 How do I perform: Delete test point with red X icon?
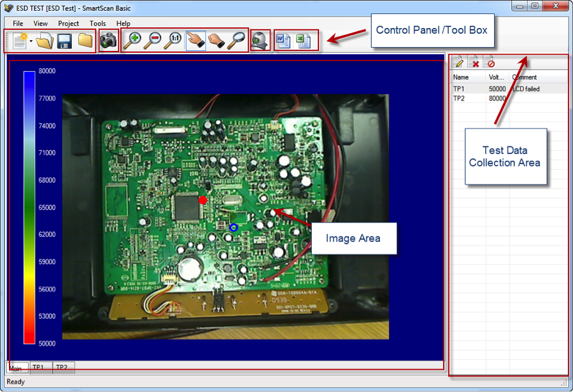(x=473, y=62)
